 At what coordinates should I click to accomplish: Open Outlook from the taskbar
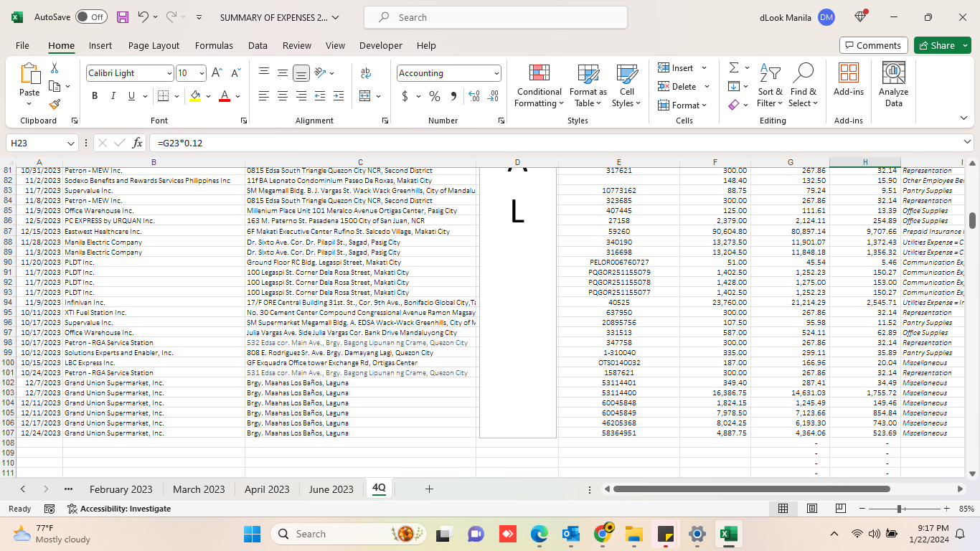point(571,534)
